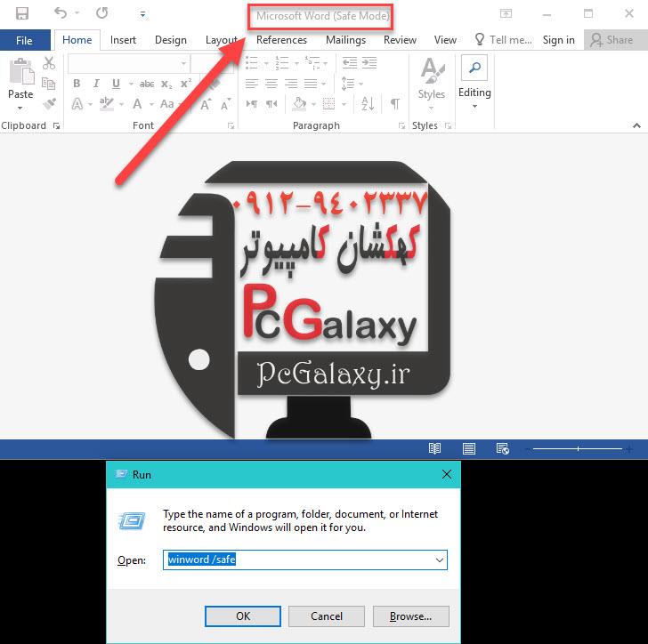Switch to Read Mode view in status bar
The width and height of the screenshot is (648, 644).
[434, 449]
